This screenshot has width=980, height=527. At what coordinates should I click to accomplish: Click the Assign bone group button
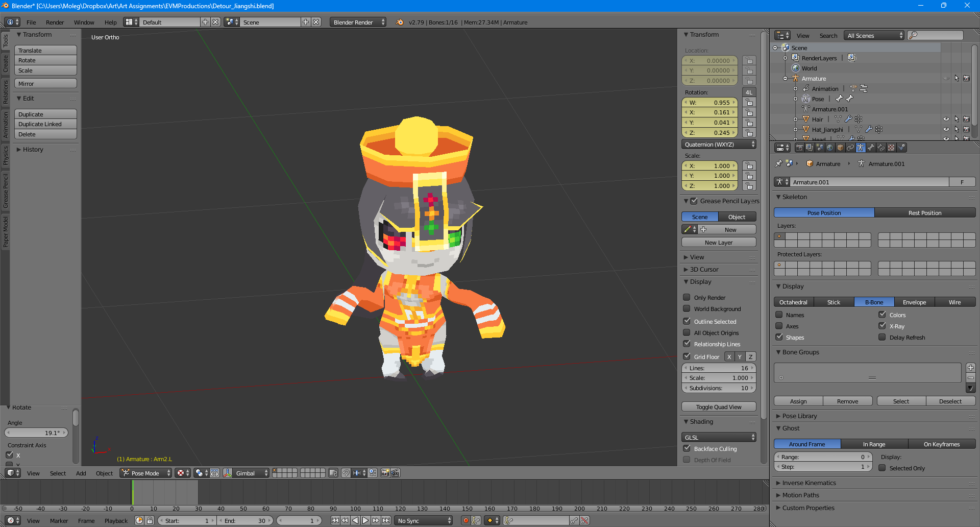pyautogui.click(x=798, y=401)
